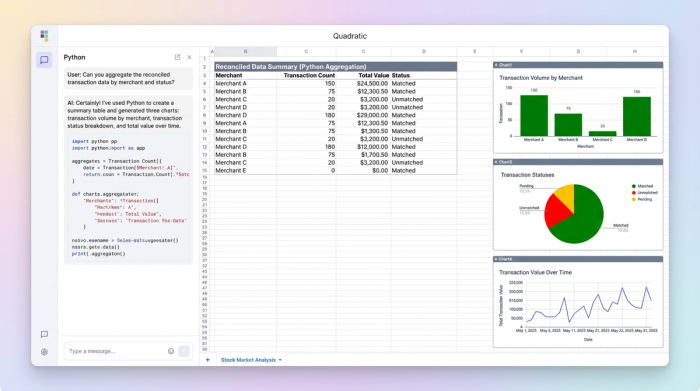
Task: Toggle Pending legend entry in pie chart
Action: [642, 200]
